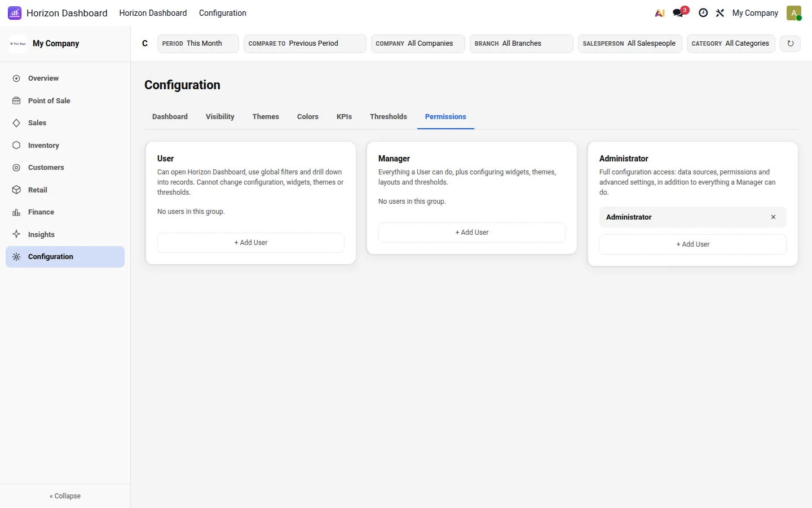Remove Administrator user from the group
The image size is (812, 508).
coord(773,217)
